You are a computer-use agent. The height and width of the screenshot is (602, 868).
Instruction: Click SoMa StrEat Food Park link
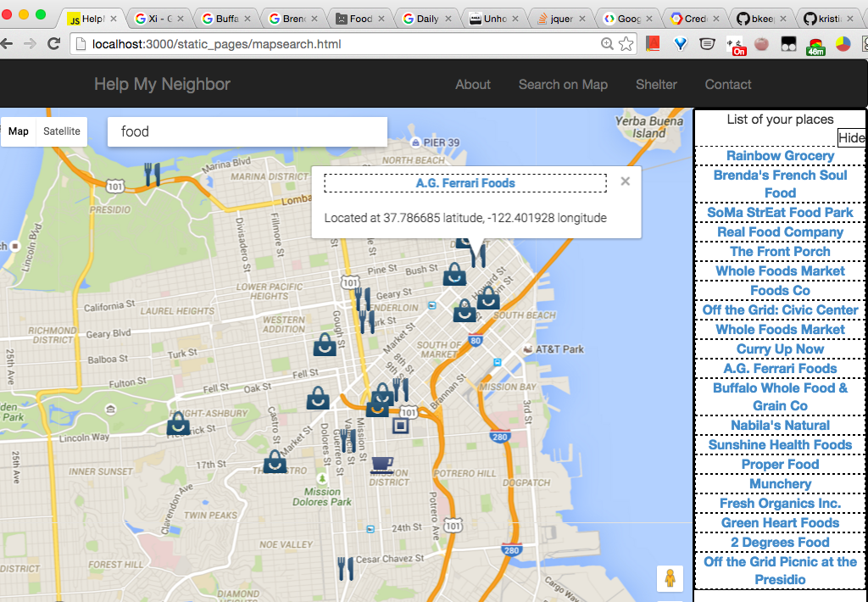click(780, 213)
